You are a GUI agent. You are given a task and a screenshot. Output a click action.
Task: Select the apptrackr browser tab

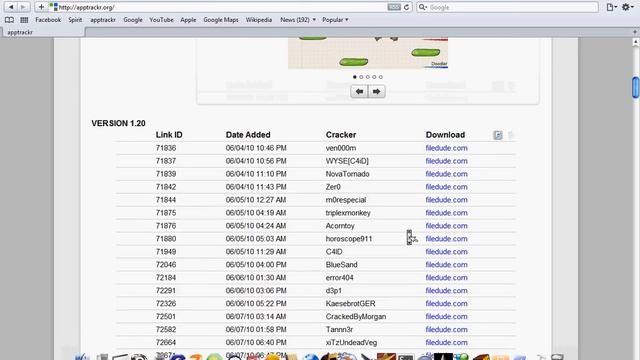point(42,32)
